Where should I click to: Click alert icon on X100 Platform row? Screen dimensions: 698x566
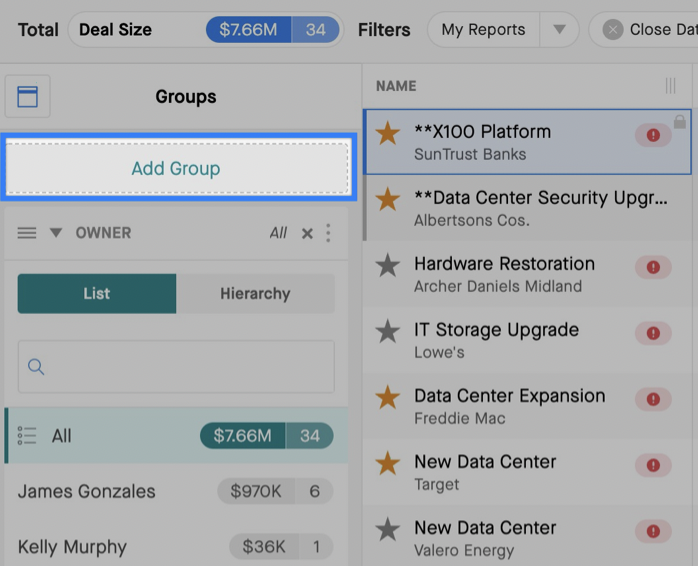click(653, 135)
